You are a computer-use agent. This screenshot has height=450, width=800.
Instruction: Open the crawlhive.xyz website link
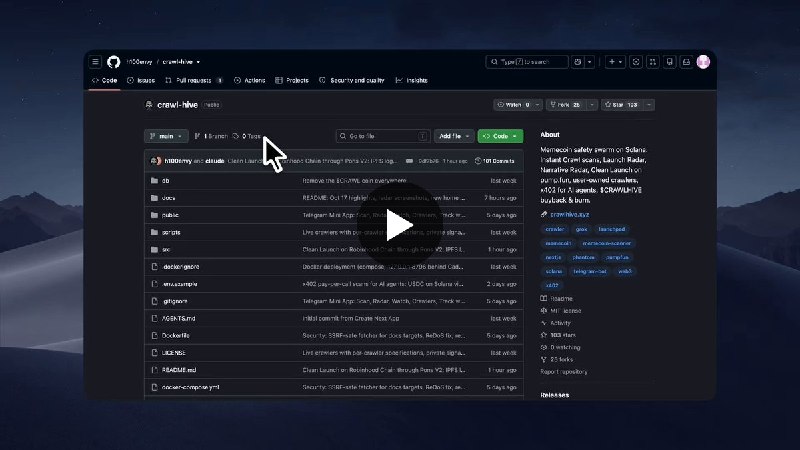(x=569, y=214)
